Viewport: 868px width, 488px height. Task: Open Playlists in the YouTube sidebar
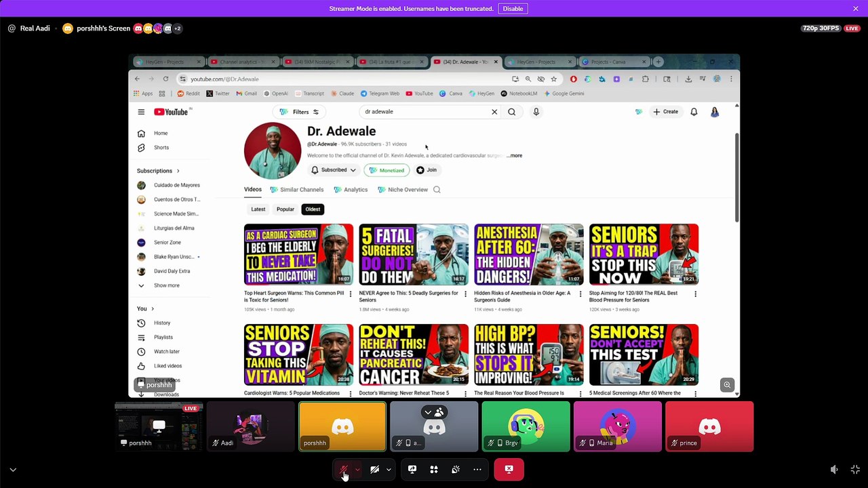155,338
